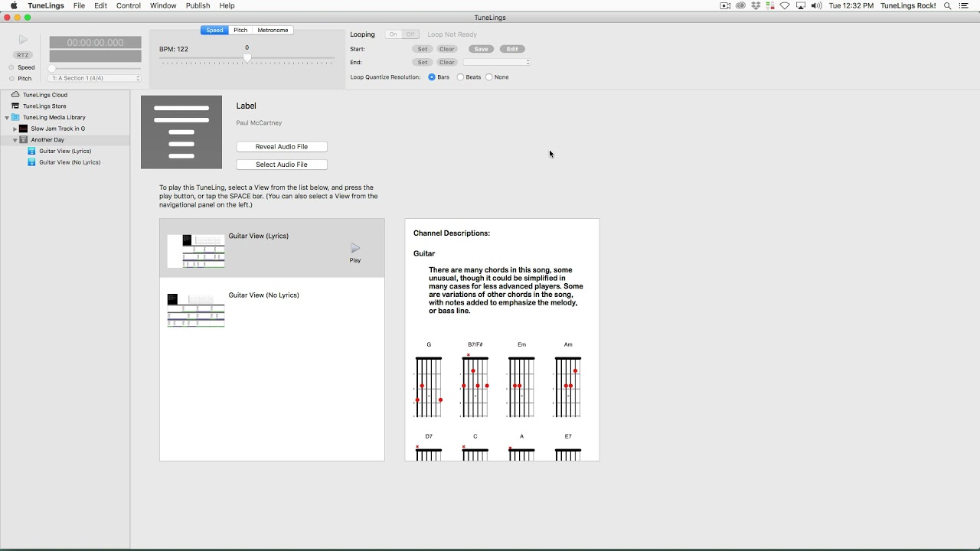Click the volume menu bar icon

point(816,5)
